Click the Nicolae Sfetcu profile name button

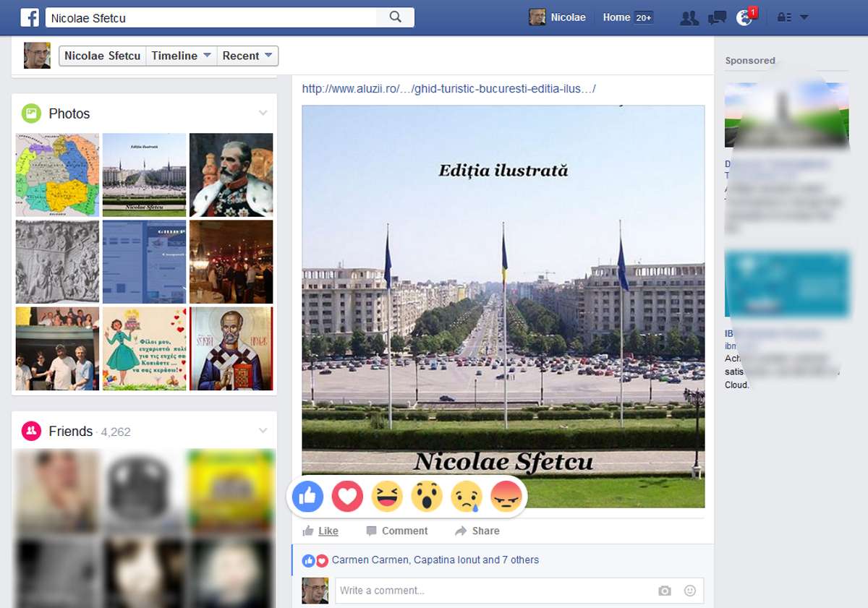pyautogui.click(x=103, y=56)
